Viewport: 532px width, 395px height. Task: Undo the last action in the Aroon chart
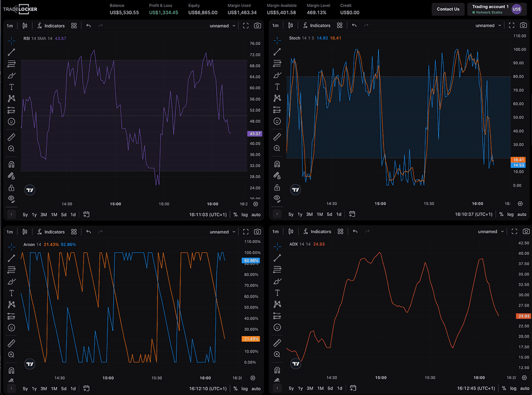pos(88,232)
